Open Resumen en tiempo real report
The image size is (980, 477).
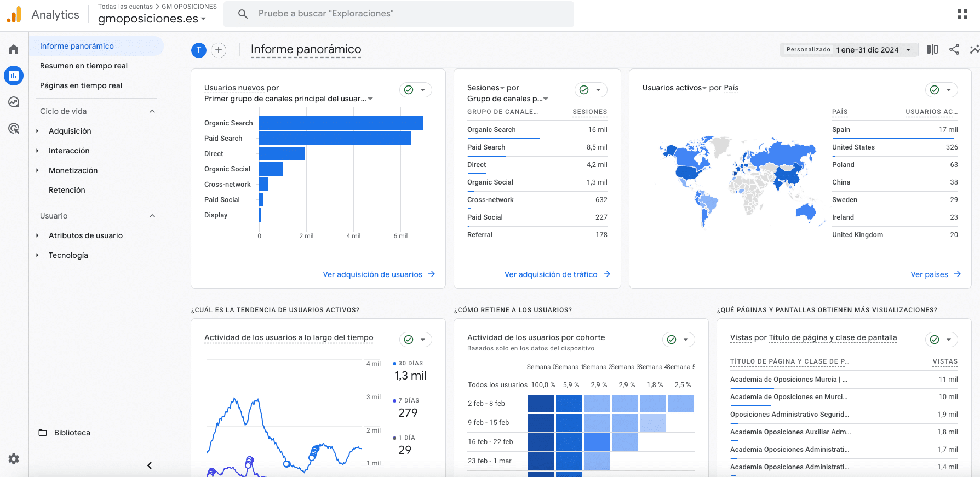[x=84, y=66]
